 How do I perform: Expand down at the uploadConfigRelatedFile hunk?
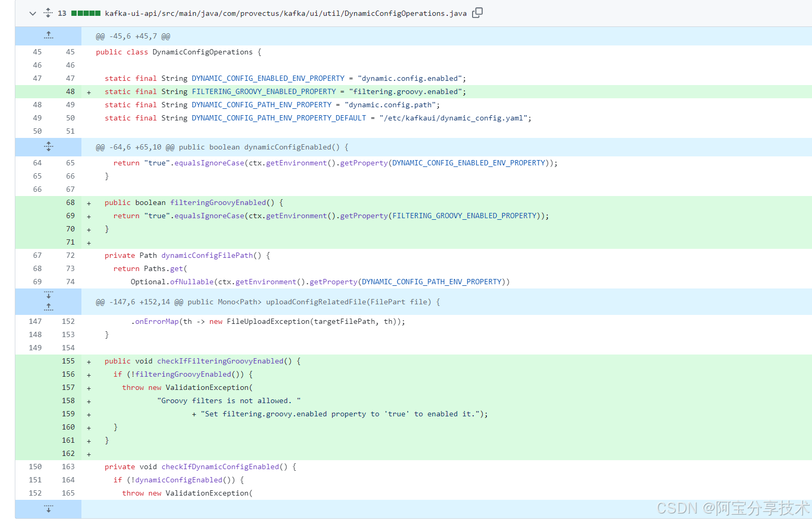49,295
